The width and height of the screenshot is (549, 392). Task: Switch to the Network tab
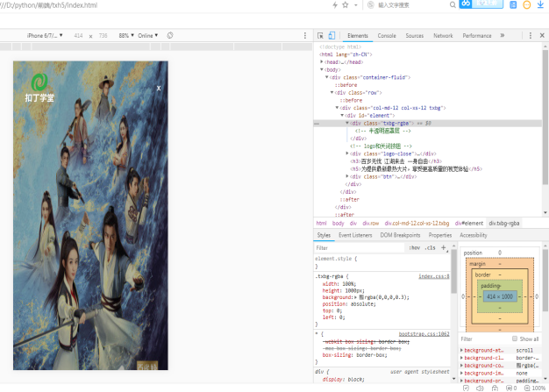click(x=443, y=36)
